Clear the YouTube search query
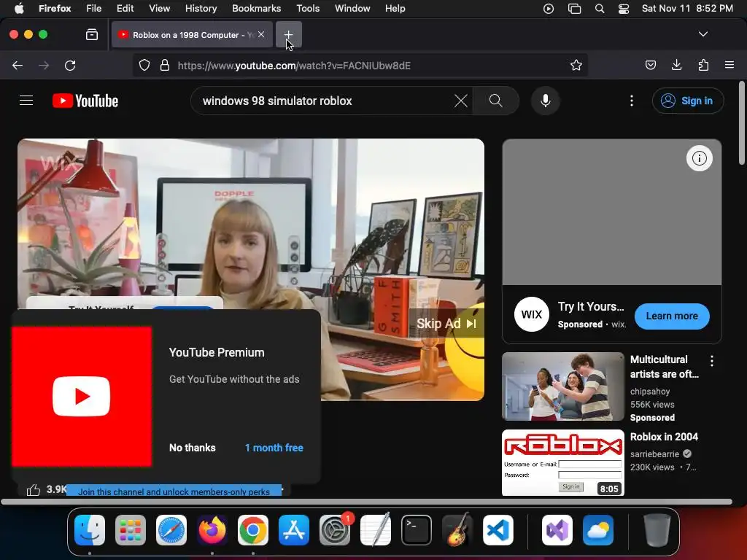This screenshot has width=747, height=560. tap(461, 101)
